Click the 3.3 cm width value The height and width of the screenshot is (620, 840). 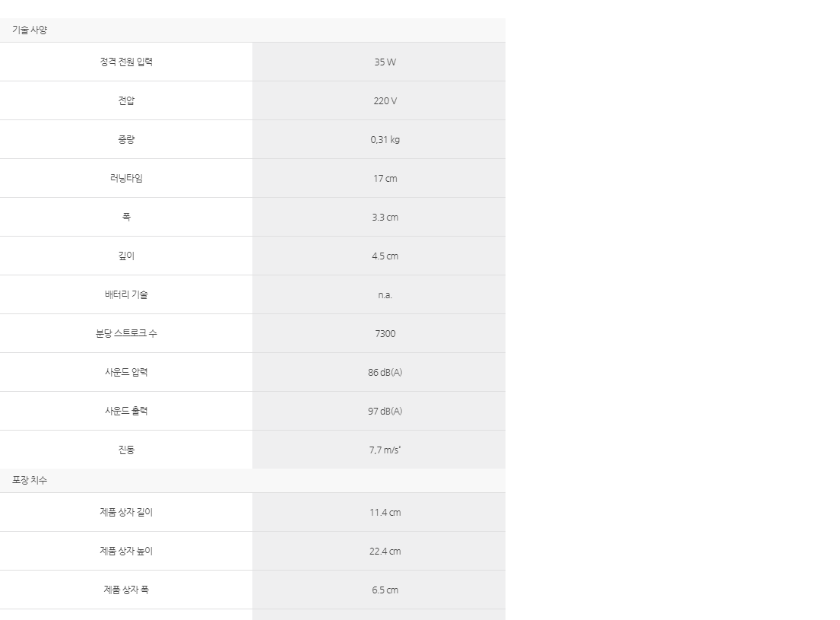point(385,218)
